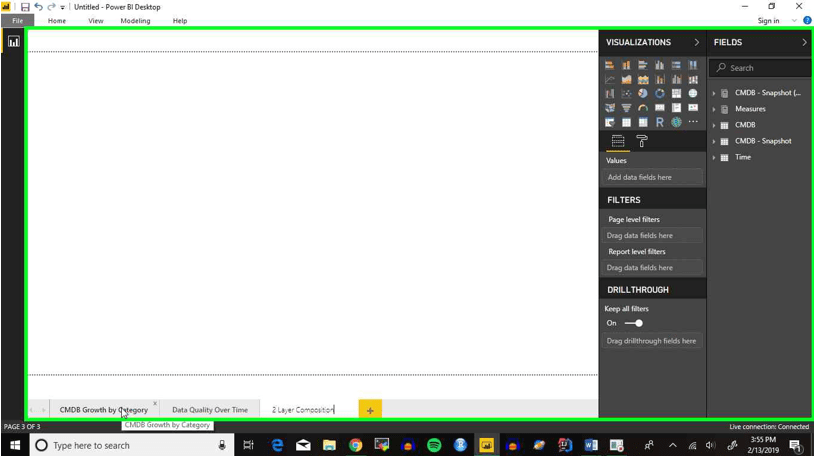Insert a Matrix visual
816x456 pixels.
pyautogui.click(x=643, y=122)
